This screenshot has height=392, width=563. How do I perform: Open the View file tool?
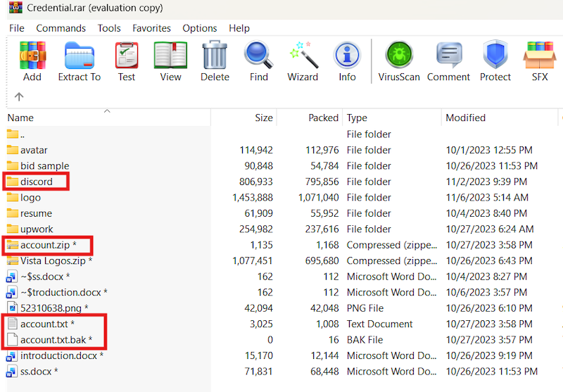point(170,56)
